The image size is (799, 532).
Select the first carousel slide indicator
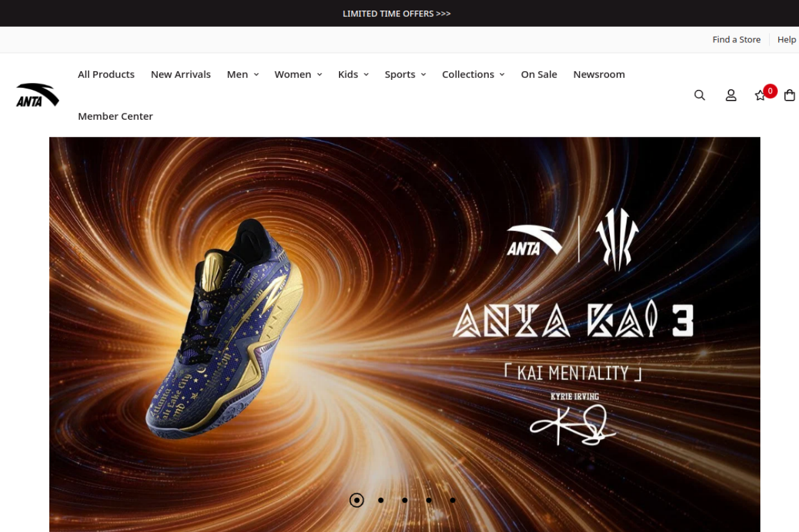click(x=356, y=500)
